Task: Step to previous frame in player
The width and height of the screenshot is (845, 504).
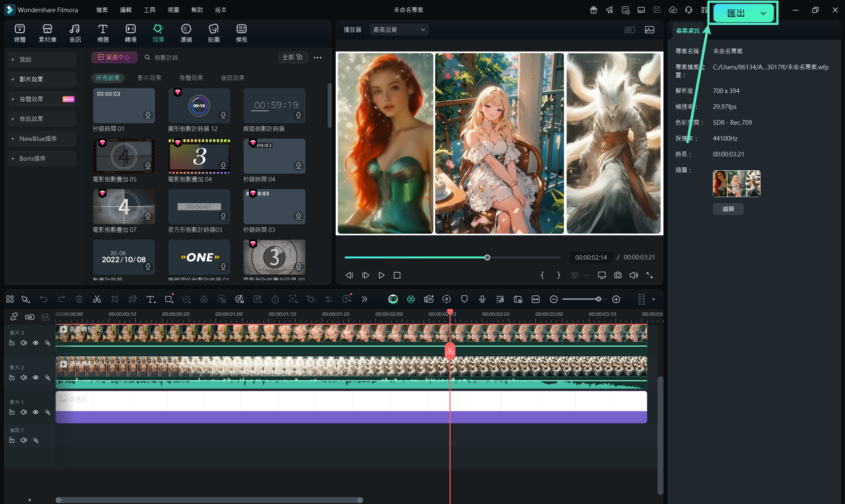Action: pyautogui.click(x=349, y=275)
